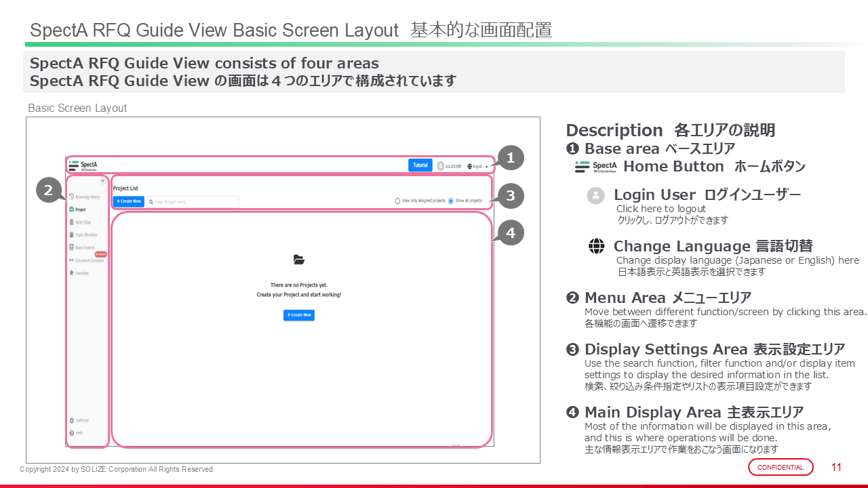Click the Document Compare arrows icon
The image size is (868, 488).
tap(71, 260)
